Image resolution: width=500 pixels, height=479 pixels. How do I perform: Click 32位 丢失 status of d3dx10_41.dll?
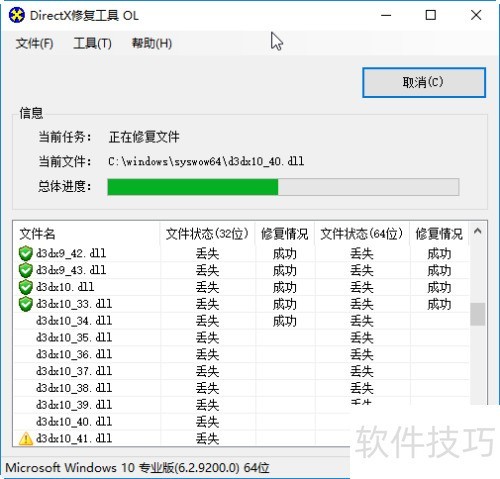pos(207,439)
